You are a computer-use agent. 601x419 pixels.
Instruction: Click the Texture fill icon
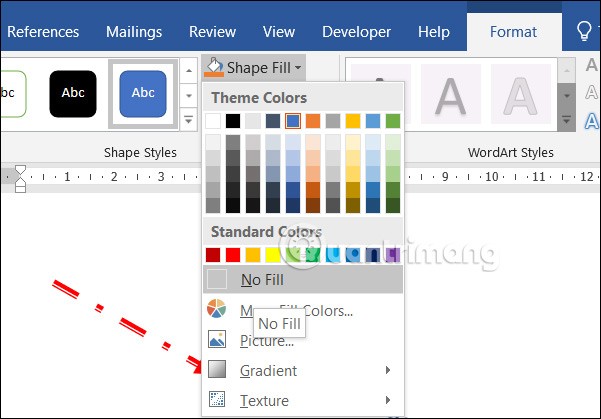coord(217,400)
